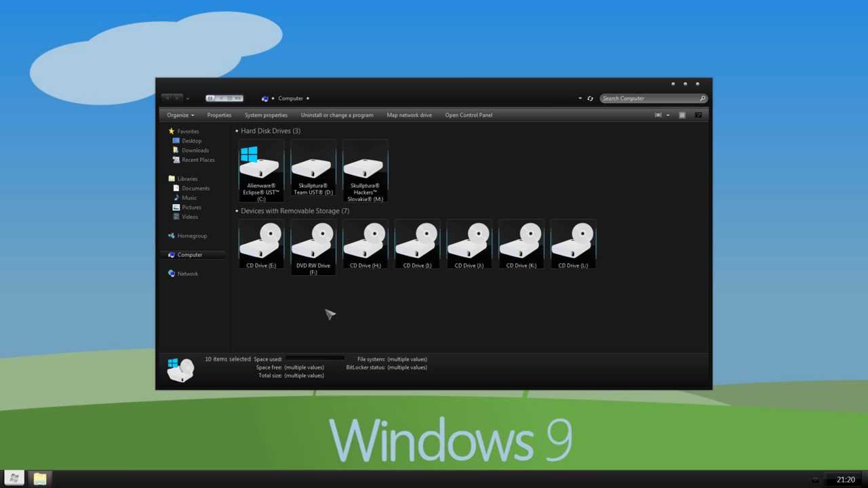The width and height of the screenshot is (868, 488).
Task: Open System properties
Action: (x=266, y=115)
